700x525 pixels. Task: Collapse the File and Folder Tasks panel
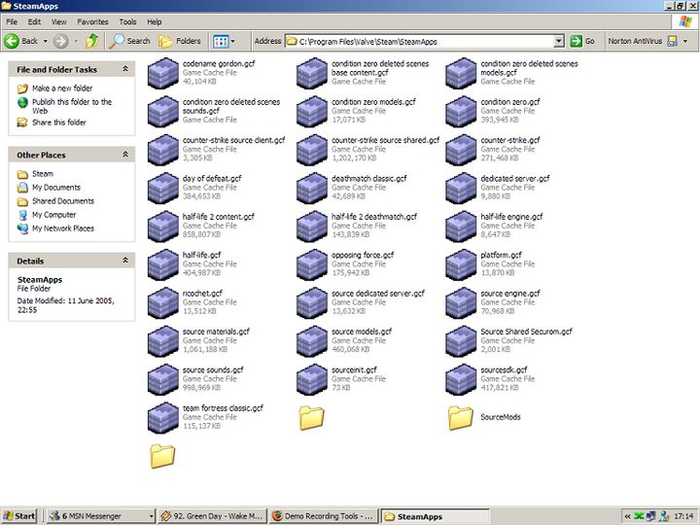(x=125, y=70)
